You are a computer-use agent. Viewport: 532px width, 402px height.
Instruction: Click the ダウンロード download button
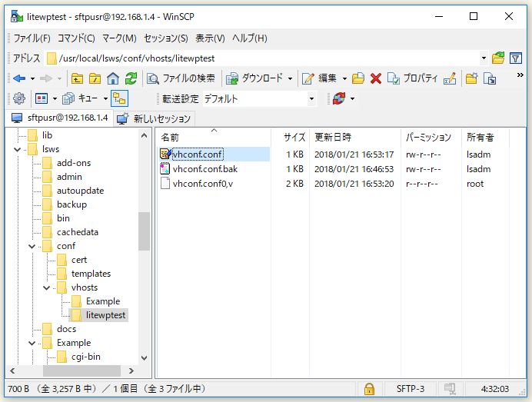click(x=254, y=78)
